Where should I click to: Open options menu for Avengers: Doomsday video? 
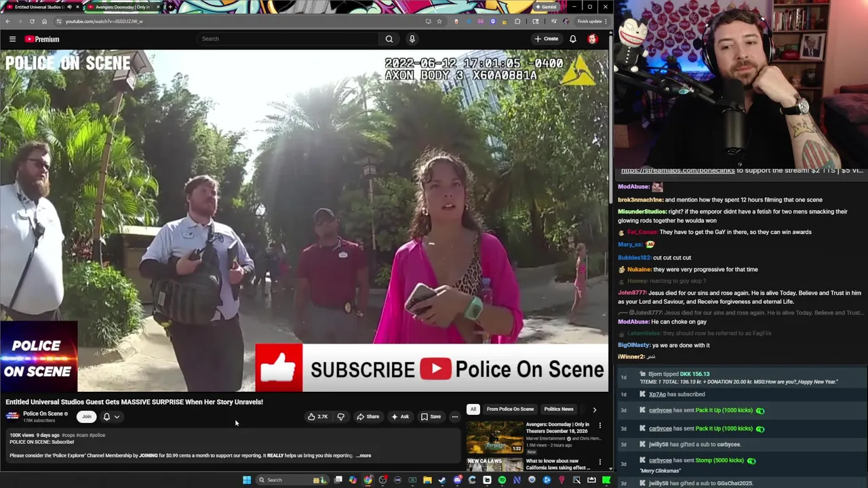pos(599,426)
